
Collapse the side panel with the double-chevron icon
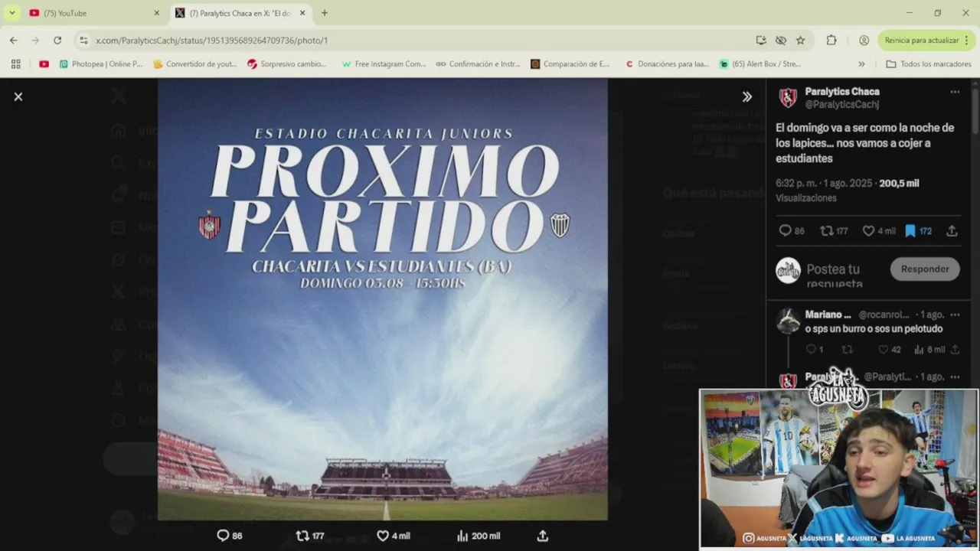tap(746, 96)
